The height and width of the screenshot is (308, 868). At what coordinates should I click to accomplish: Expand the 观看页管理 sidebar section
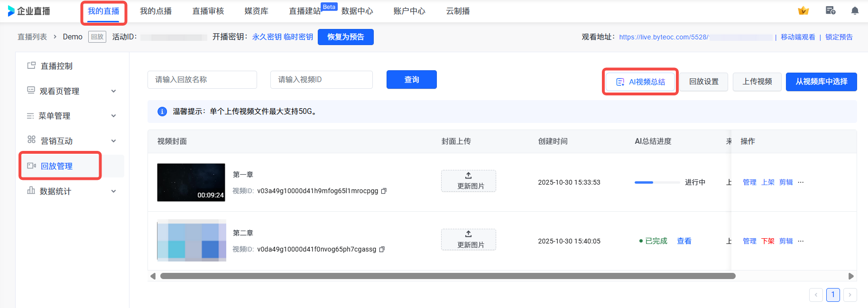(x=113, y=91)
